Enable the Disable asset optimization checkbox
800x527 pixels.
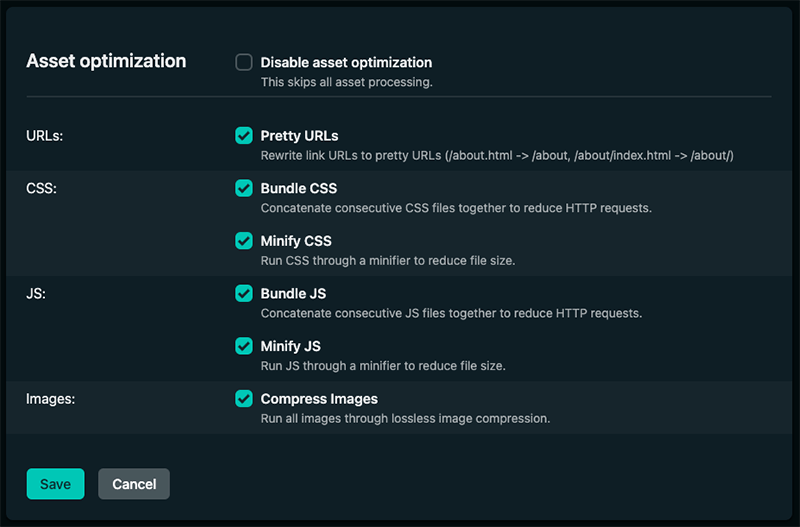pyautogui.click(x=244, y=62)
